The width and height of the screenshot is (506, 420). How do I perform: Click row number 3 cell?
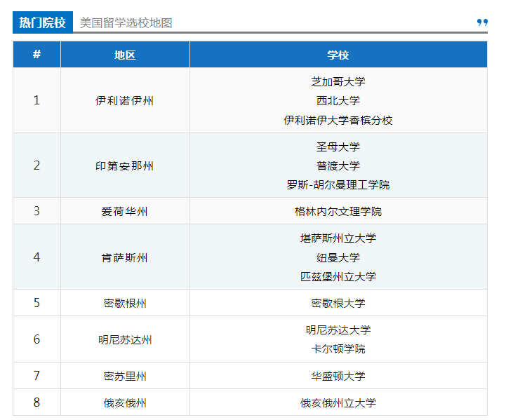point(36,211)
